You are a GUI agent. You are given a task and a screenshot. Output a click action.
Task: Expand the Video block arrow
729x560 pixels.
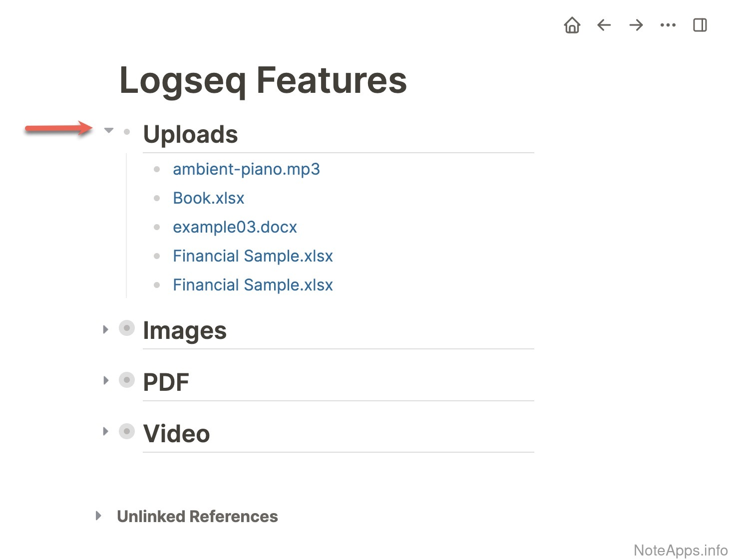click(105, 432)
